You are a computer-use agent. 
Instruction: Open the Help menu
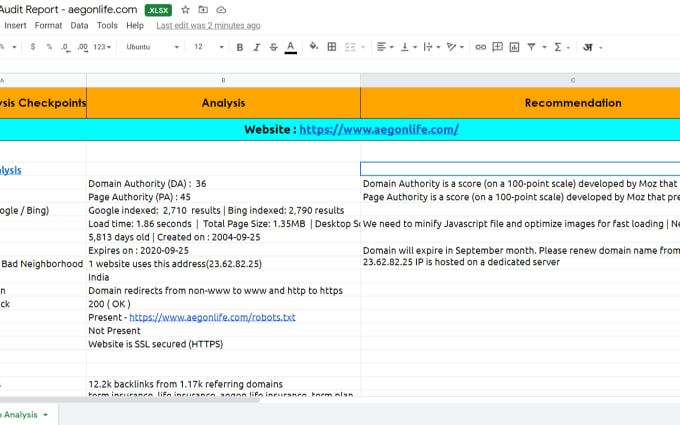tap(135, 26)
